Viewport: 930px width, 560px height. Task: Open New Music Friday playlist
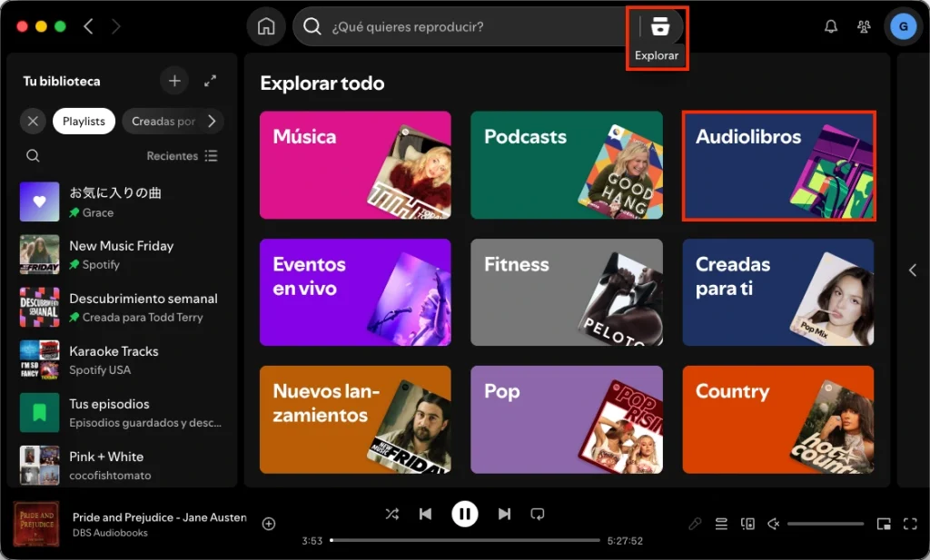(x=122, y=254)
